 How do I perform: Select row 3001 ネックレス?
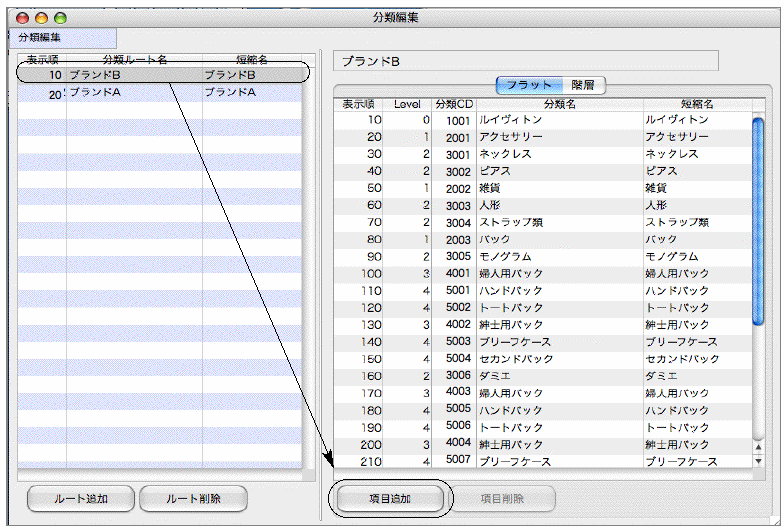[542, 154]
